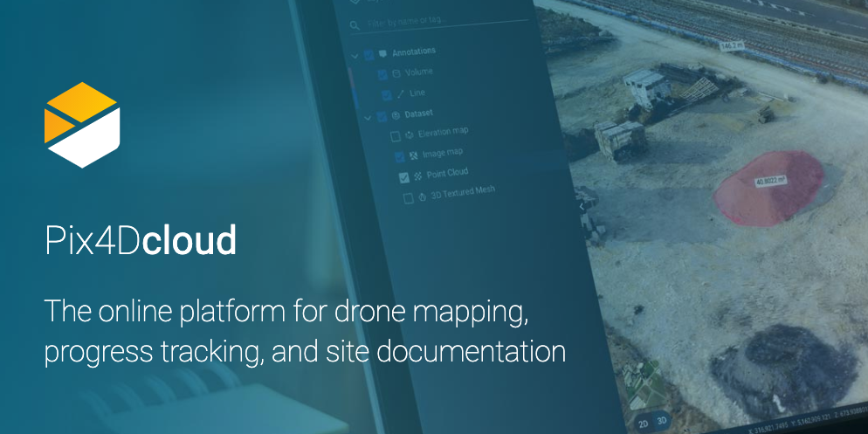868x434 pixels.
Task: Enable the Elevation map checkbox
Action: point(395,135)
